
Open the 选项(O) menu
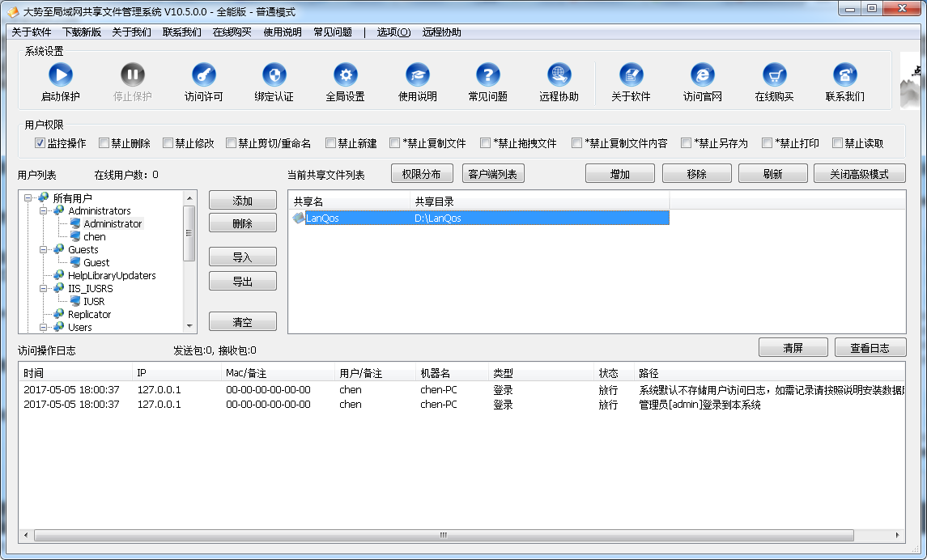tap(393, 32)
